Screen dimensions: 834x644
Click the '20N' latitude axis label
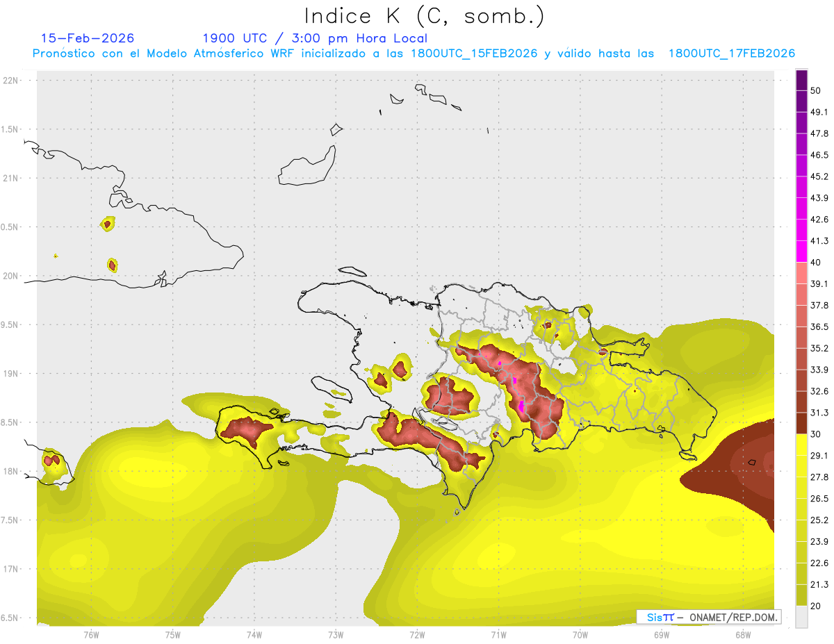click(10, 276)
